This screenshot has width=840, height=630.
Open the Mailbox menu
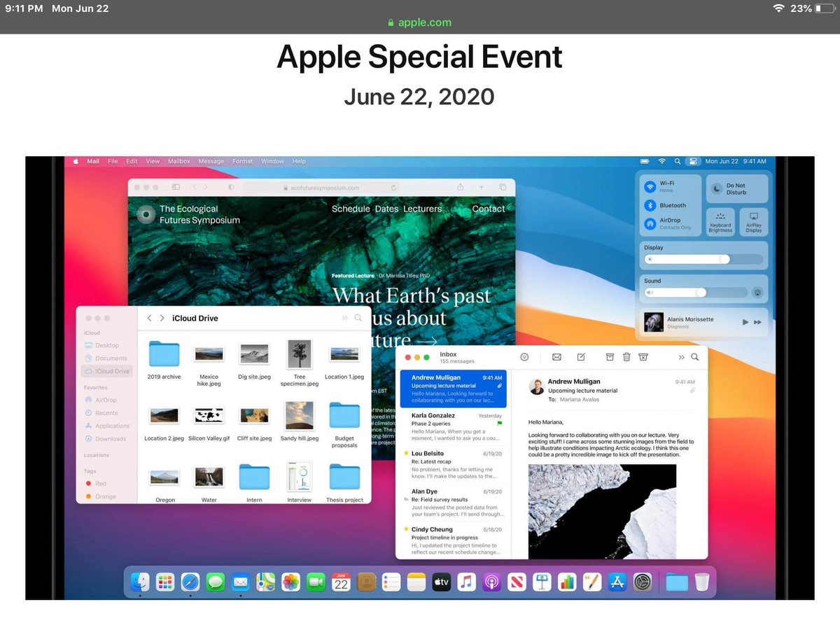tap(178, 161)
